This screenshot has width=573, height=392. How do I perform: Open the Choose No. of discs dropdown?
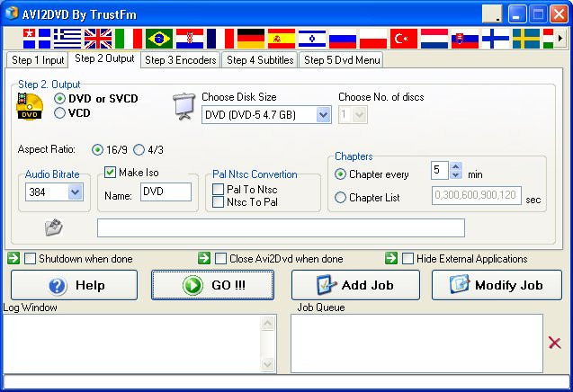pyautogui.click(x=359, y=115)
